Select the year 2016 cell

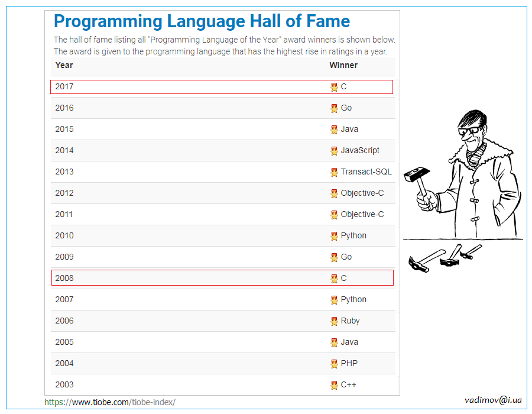pyautogui.click(x=64, y=108)
